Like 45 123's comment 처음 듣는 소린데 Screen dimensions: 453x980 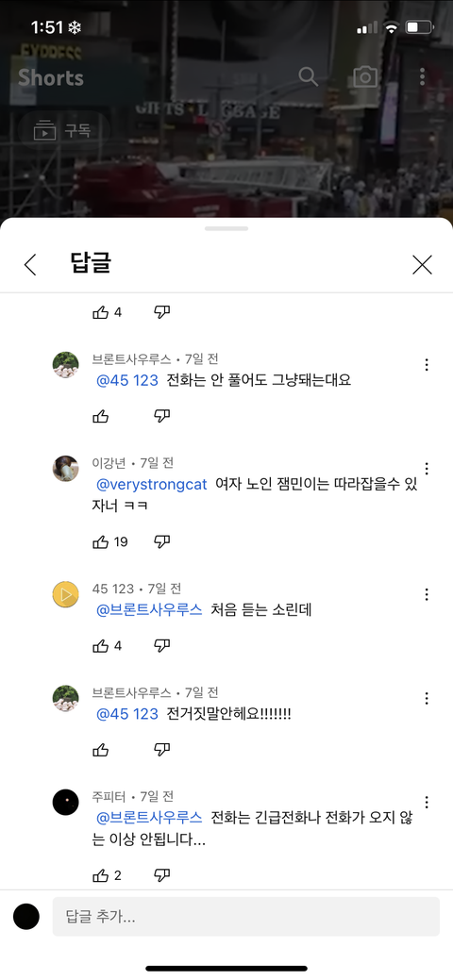coord(101,646)
